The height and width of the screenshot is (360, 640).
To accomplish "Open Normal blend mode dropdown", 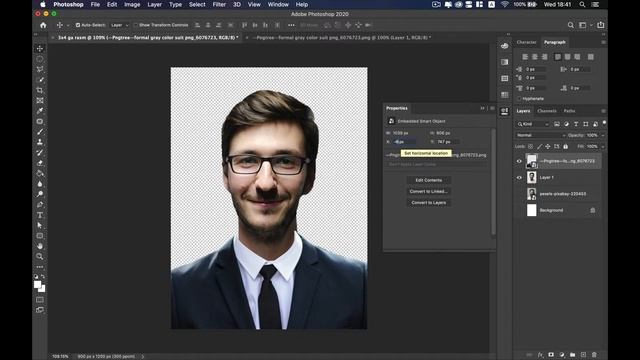I will (540, 135).
